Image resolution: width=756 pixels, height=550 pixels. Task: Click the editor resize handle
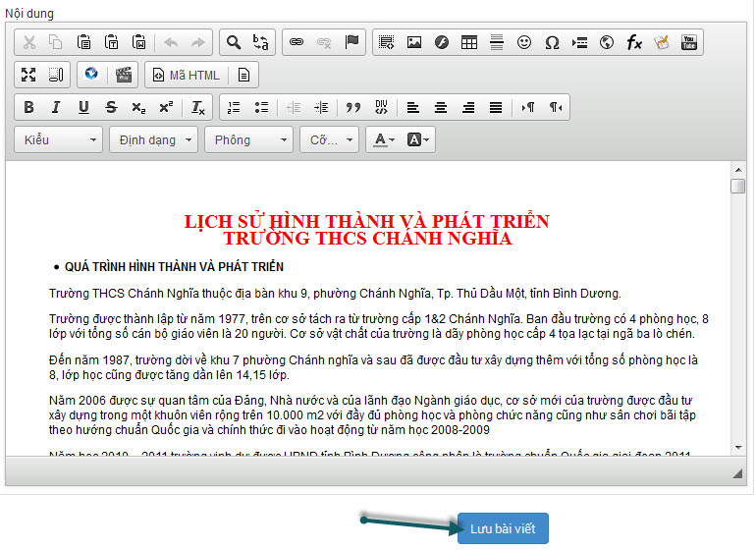click(x=737, y=473)
